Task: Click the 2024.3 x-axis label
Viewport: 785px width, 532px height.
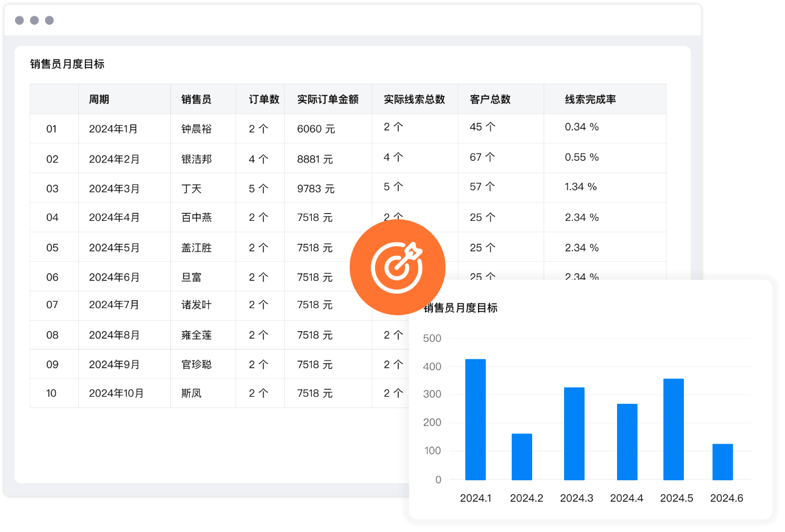Action: pyautogui.click(x=576, y=498)
